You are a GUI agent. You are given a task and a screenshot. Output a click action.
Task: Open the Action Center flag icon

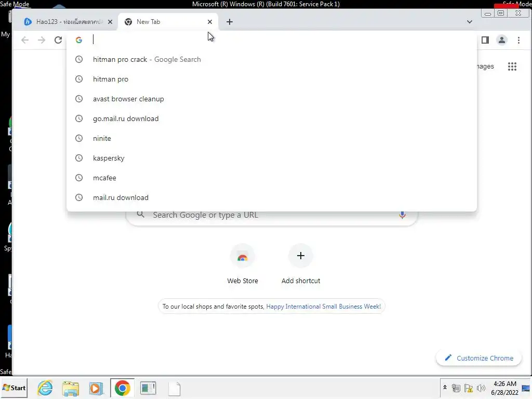pyautogui.click(x=469, y=388)
